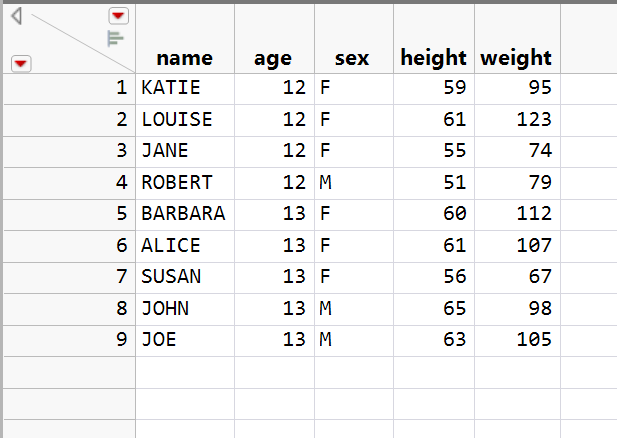Image resolution: width=617 pixels, height=438 pixels.
Task: Select the weight column header
Action: pos(515,58)
